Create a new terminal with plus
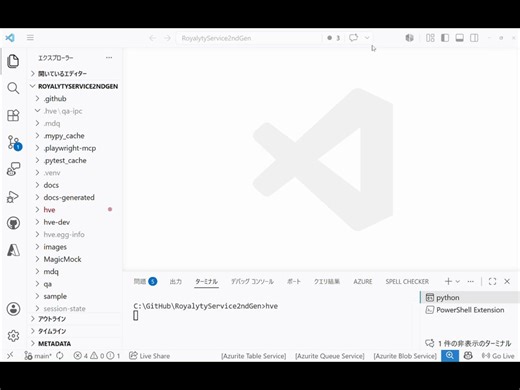This screenshot has height=390, width=520. click(448, 281)
